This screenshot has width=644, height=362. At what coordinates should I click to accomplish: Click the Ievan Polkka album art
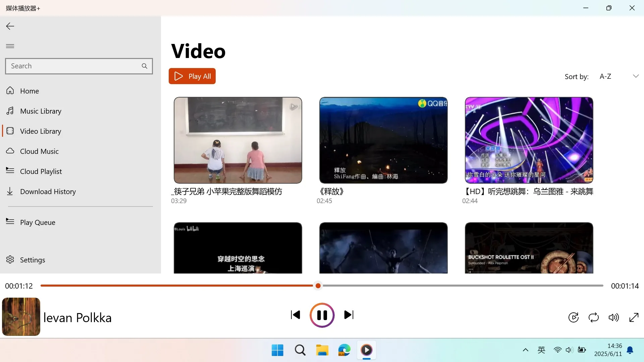21,317
